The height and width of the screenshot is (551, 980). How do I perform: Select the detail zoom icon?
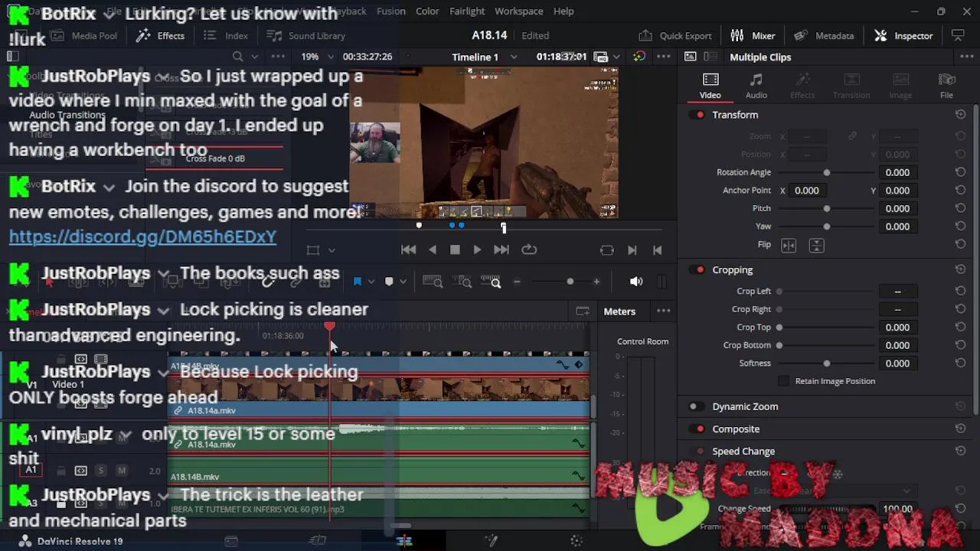coord(462,282)
